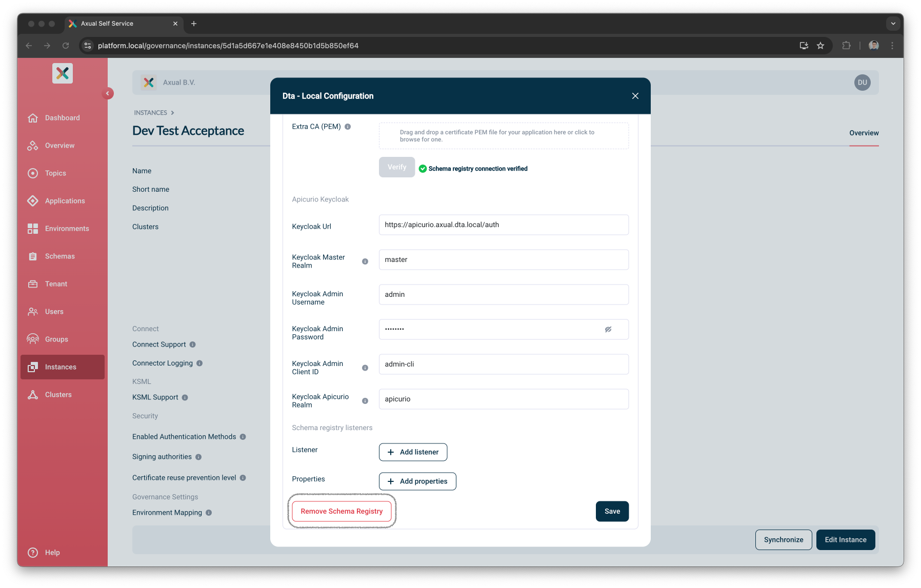Collapse the sidebar with red arrow
Screen dimensions: 921x588
point(108,93)
